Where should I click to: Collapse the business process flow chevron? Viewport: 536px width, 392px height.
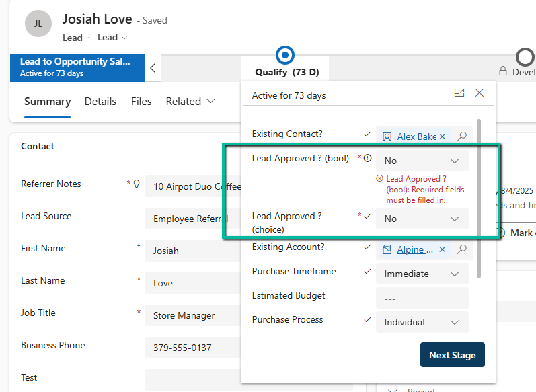[x=153, y=67]
